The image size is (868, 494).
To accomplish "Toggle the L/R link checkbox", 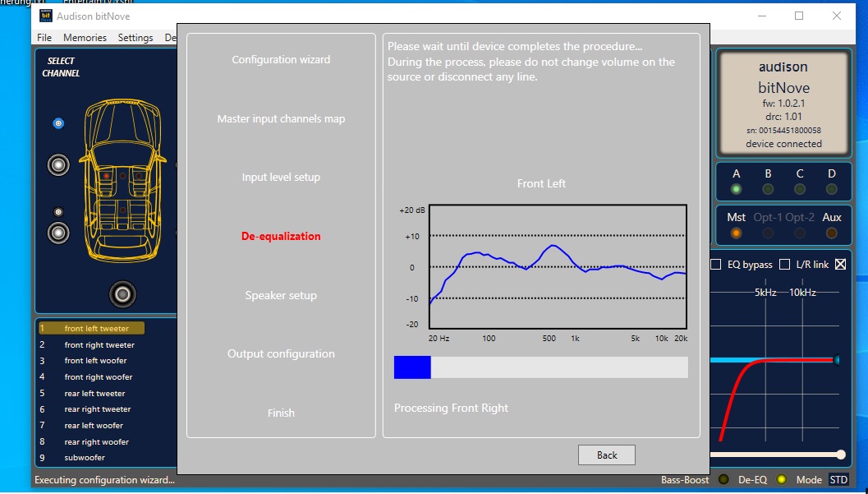I will (x=785, y=265).
